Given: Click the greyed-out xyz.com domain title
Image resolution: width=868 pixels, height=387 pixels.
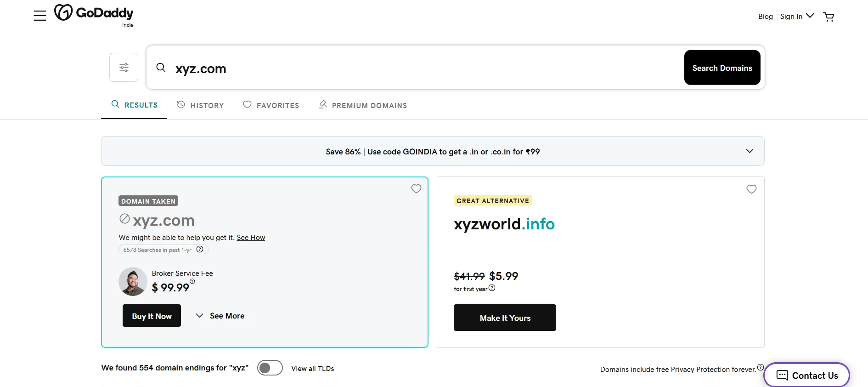Looking at the screenshot, I should [x=163, y=220].
